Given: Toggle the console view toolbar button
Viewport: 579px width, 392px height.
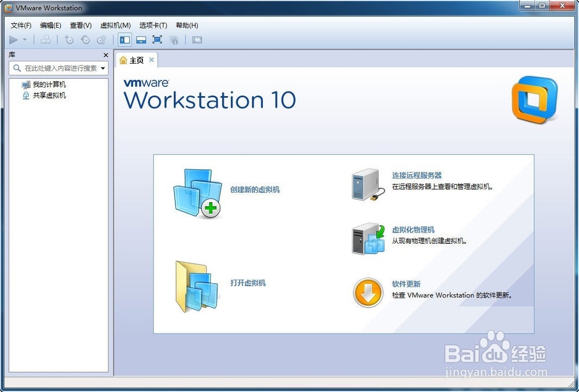Looking at the screenshot, I should coord(196,39).
